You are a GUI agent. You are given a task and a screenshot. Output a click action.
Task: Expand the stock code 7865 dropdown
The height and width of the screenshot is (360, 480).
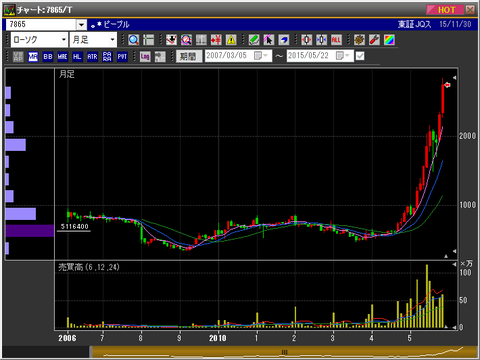point(81,24)
